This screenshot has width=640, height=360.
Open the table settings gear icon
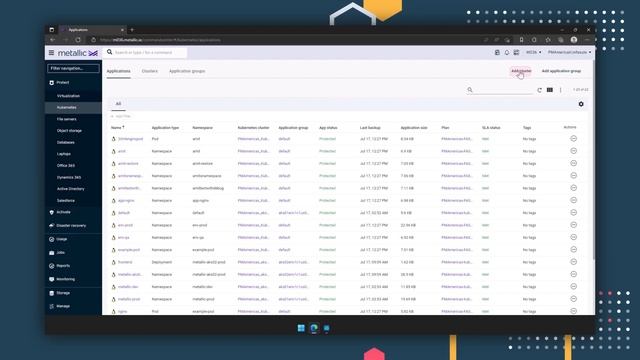click(581, 104)
